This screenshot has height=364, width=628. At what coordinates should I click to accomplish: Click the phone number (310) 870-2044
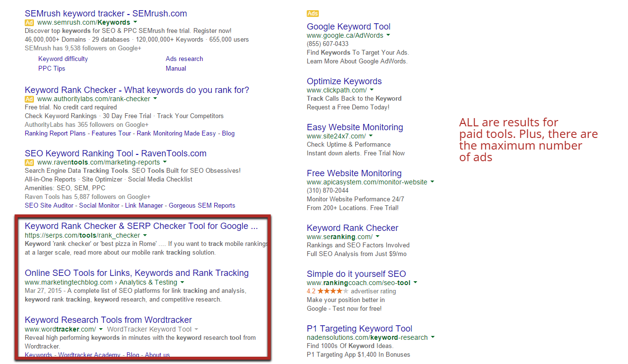tap(328, 190)
